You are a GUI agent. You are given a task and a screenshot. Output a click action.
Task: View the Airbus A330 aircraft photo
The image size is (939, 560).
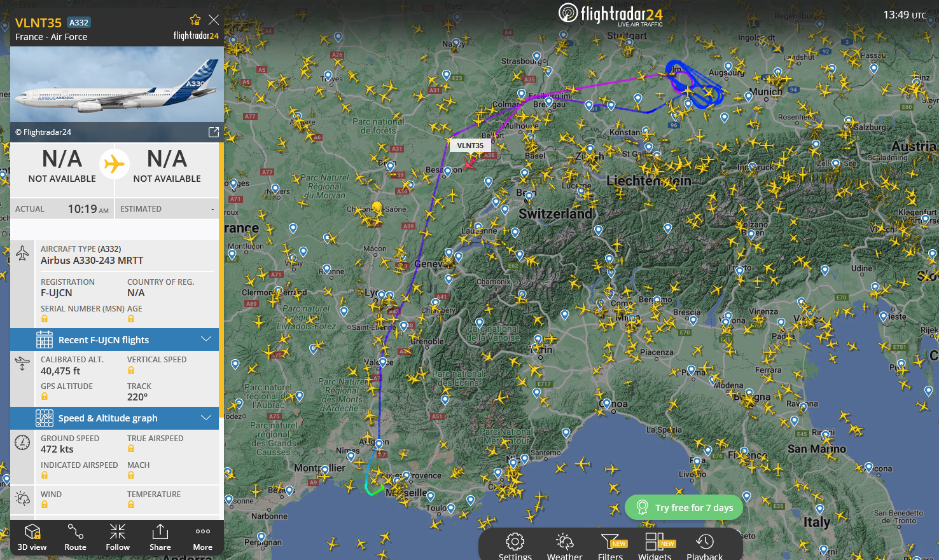click(117, 84)
